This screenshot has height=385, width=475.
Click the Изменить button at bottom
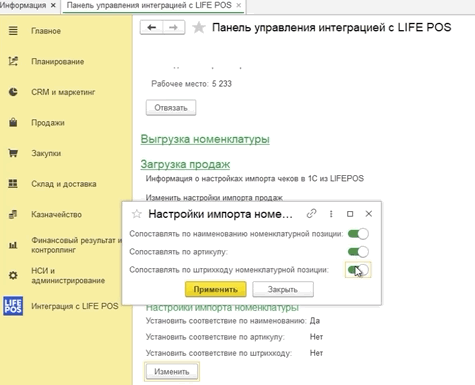(172, 371)
